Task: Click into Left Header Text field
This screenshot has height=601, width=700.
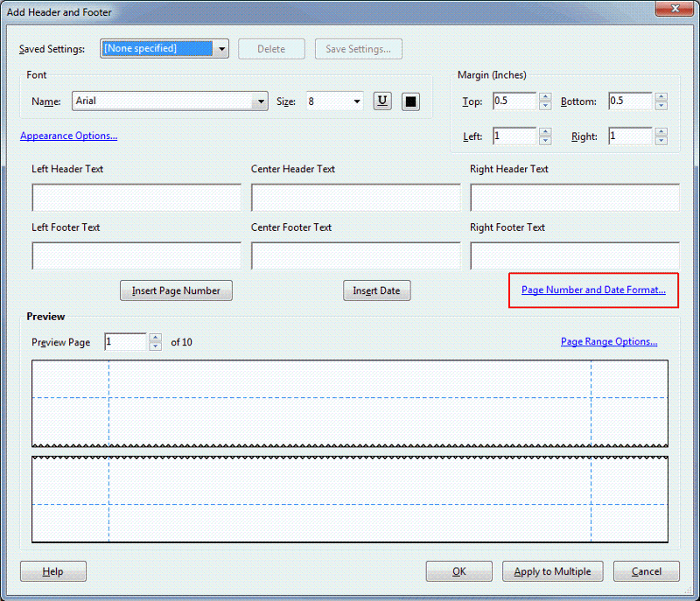Action: pos(136,197)
